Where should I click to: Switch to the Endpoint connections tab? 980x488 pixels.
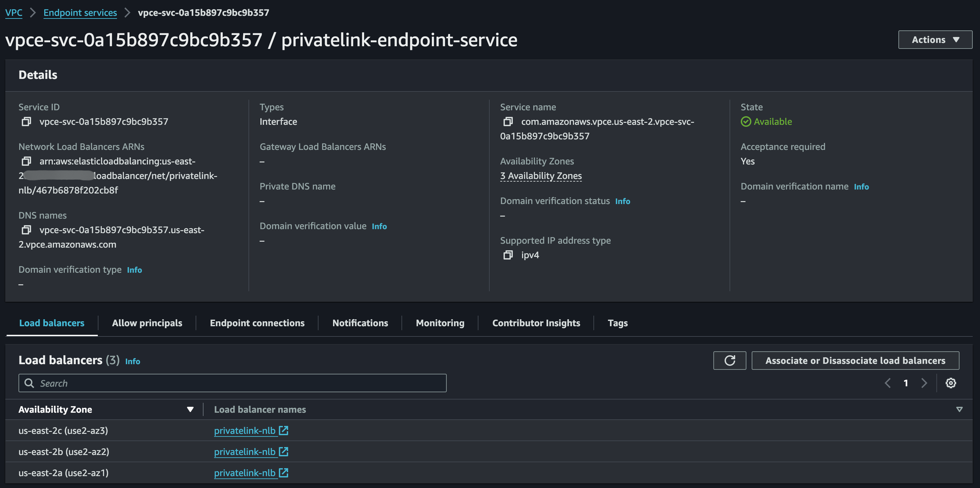257,323
